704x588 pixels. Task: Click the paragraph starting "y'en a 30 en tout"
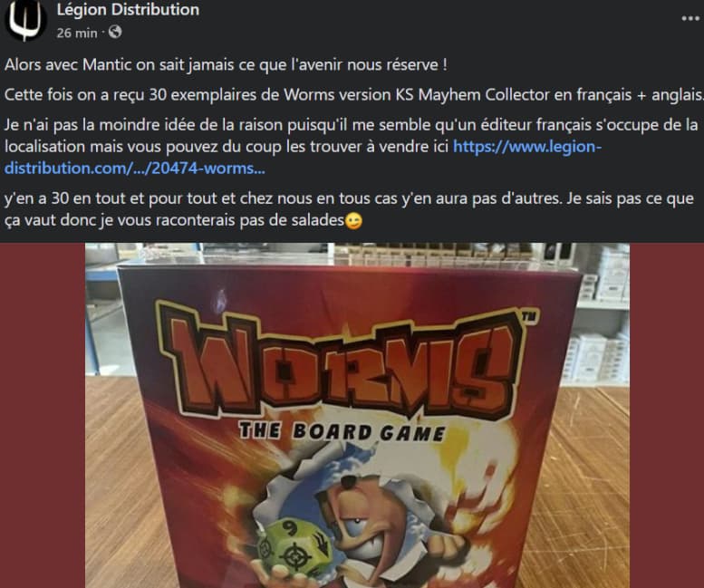[x=350, y=209]
